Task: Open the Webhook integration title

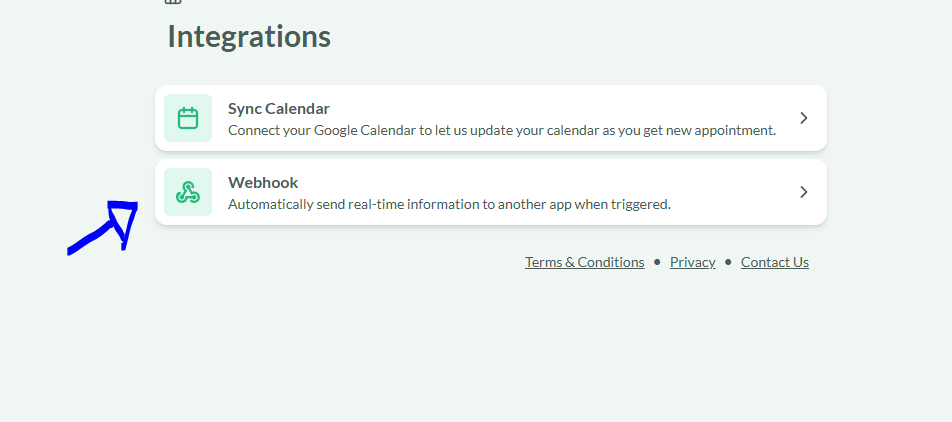Action: click(x=263, y=182)
